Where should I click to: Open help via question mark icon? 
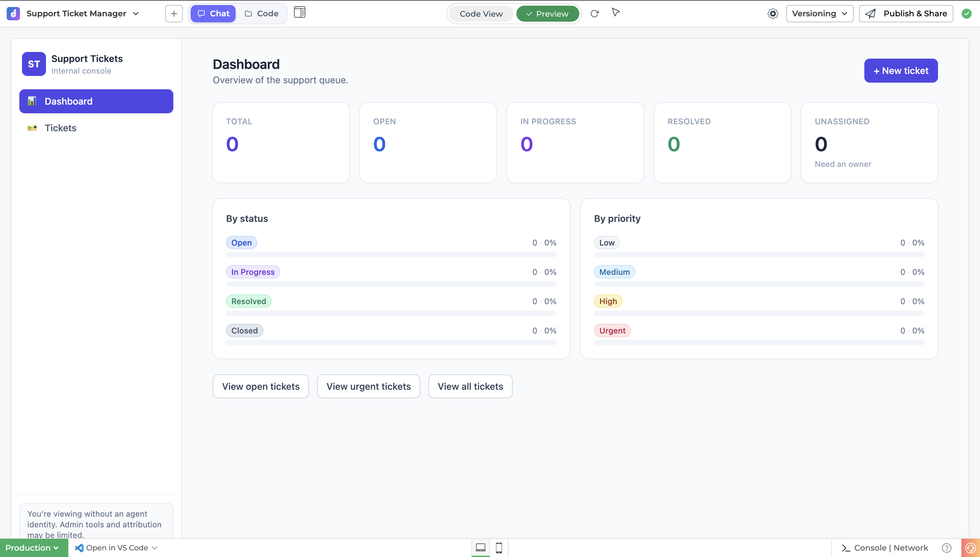point(947,548)
